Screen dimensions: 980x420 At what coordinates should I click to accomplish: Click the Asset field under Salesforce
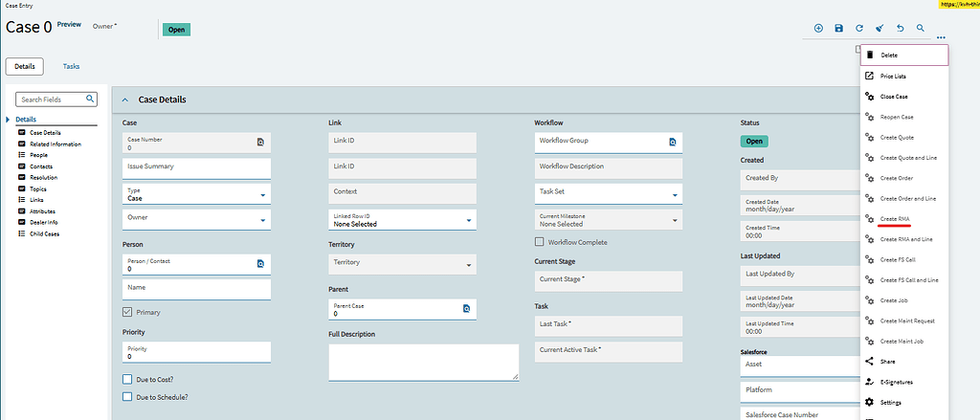pos(801,366)
